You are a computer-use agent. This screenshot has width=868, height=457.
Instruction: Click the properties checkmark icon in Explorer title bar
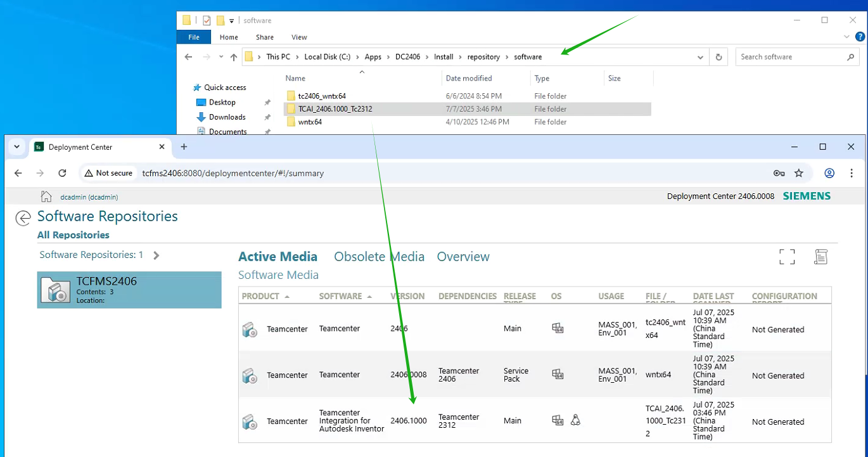[206, 20]
